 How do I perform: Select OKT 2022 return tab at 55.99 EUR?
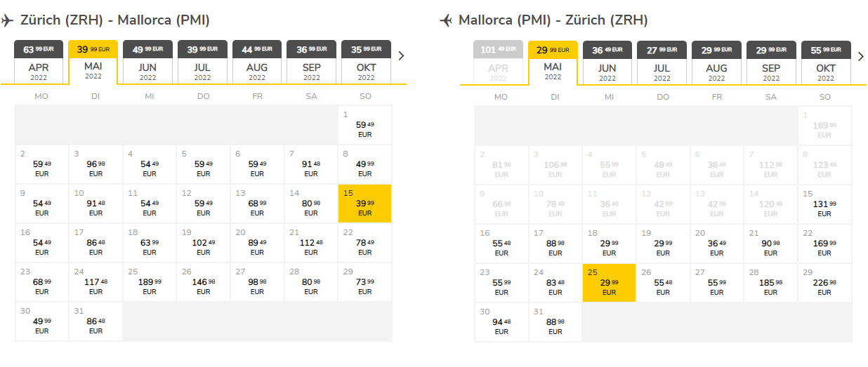[x=826, y=62]
